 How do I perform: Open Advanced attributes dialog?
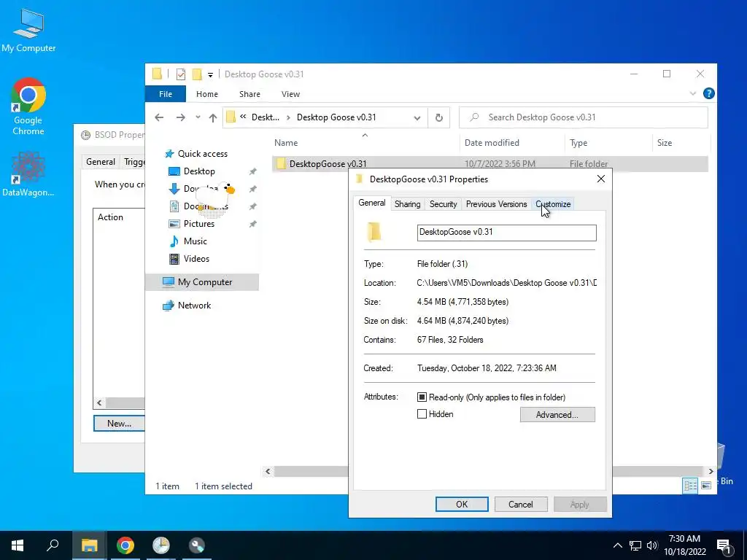pyautogui.click(x=557, y=415)
